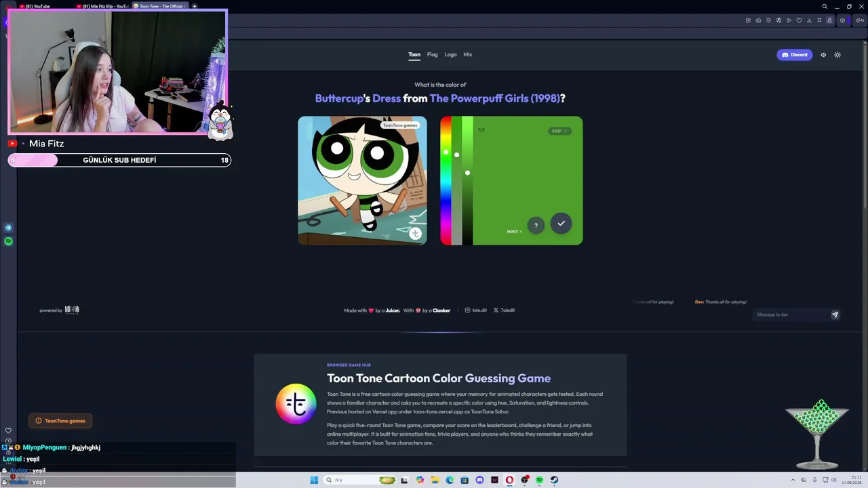Screen dimensions: 868x488
Task: Open the Windows Start menu
Action: click(x=314, y=480)
